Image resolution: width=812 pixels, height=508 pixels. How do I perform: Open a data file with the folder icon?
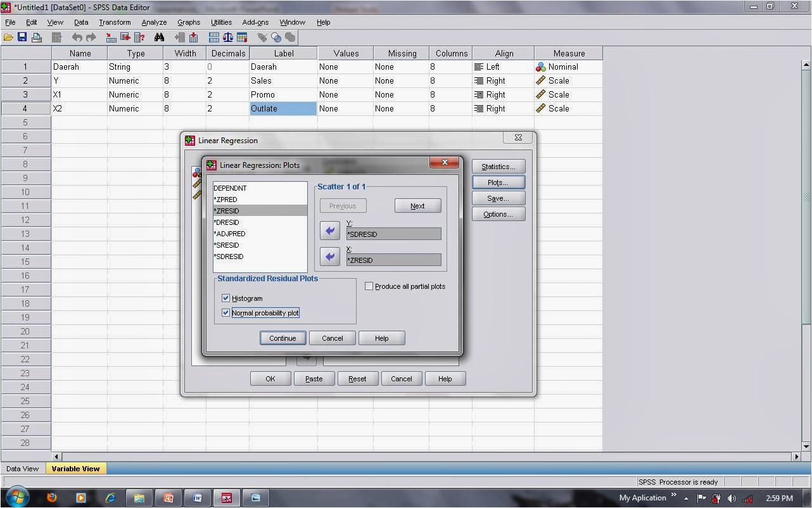coord(8,37)
